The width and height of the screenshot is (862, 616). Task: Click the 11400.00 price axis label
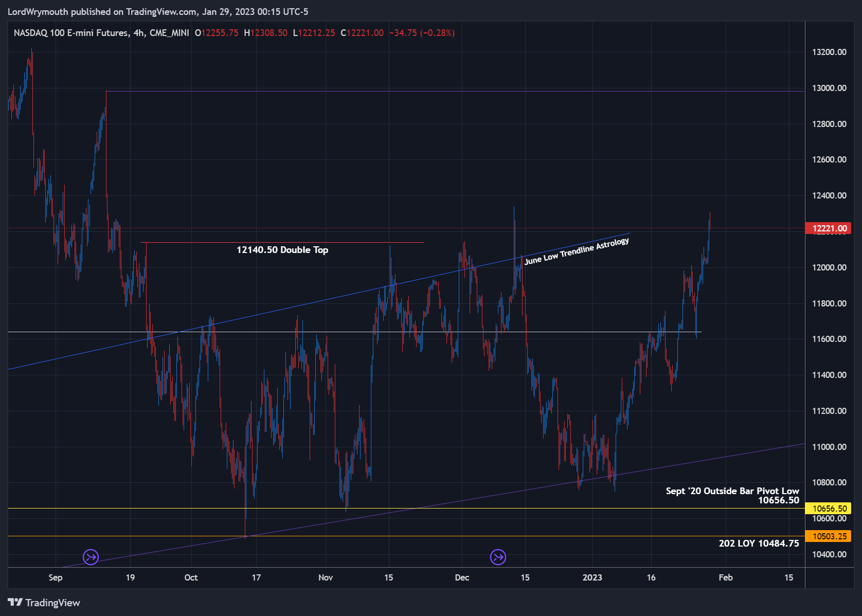(x=829, y=375)
